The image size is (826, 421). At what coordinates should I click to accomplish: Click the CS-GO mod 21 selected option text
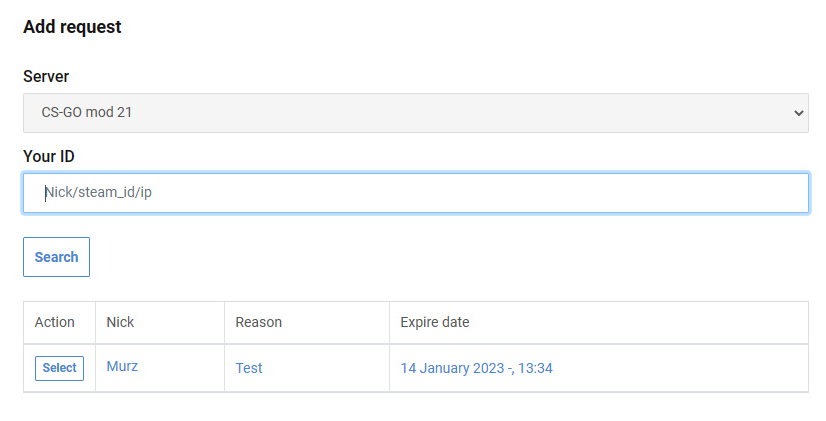click(86, 112)
